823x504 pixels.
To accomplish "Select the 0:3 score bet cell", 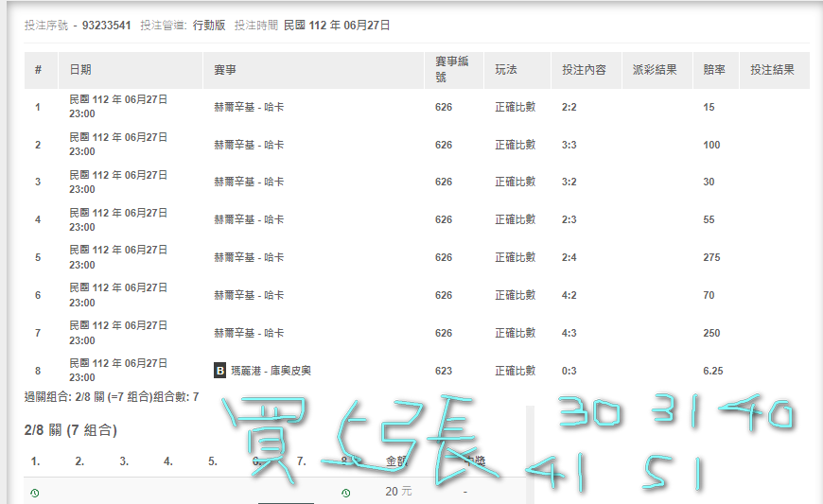I will click(569, 371).
